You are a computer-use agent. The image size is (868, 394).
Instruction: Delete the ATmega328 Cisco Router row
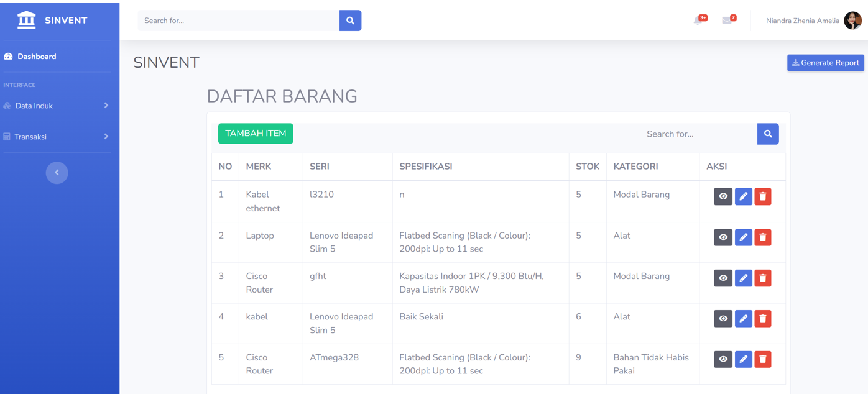763,359
